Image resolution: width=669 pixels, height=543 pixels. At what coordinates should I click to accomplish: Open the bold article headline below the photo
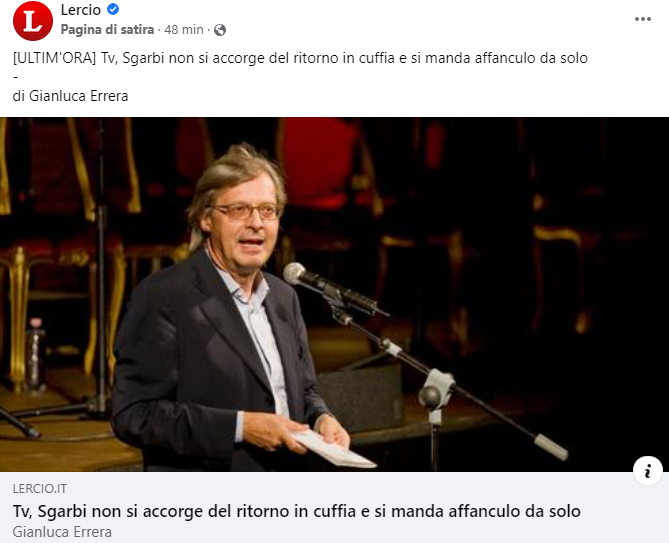(x=297, y=511)
